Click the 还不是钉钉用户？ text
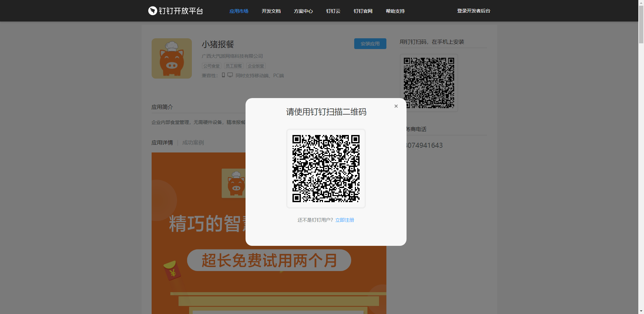Image resolution: width=644 pixels, height=314 pixels. click(x=316, y=220)
